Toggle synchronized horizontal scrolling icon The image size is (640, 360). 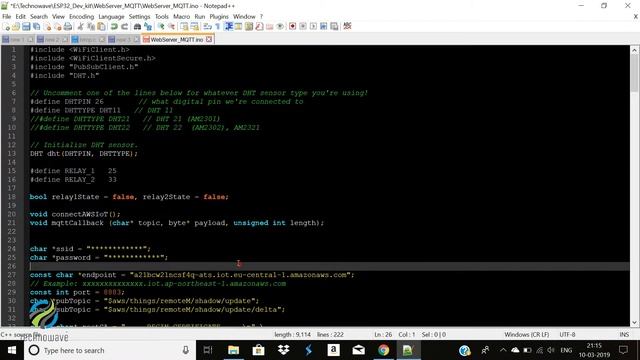[x=195, y=27]
